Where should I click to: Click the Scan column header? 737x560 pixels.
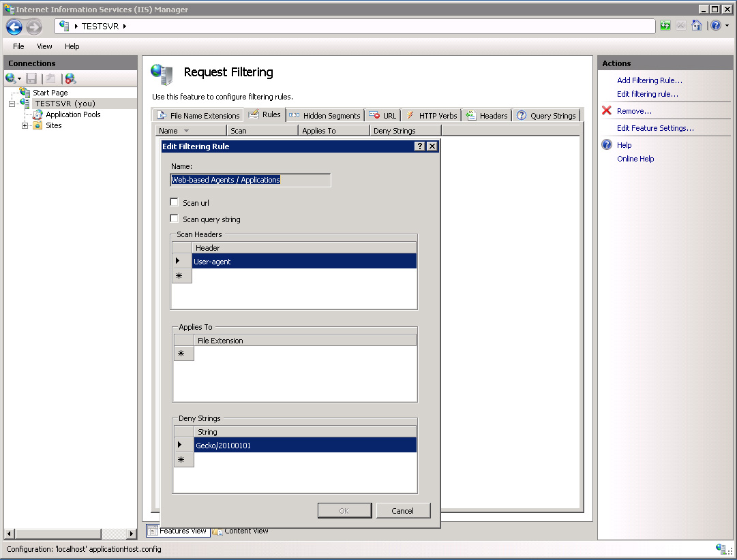(x=262, y=131)
